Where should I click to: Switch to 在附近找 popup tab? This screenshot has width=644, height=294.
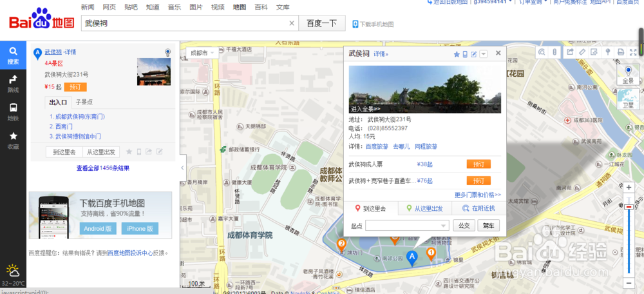pos(479,208)
